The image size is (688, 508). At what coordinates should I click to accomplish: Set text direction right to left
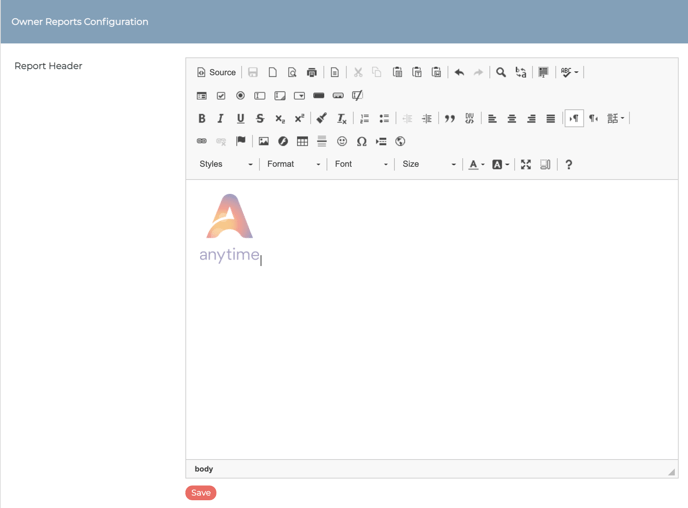[594, 118]
